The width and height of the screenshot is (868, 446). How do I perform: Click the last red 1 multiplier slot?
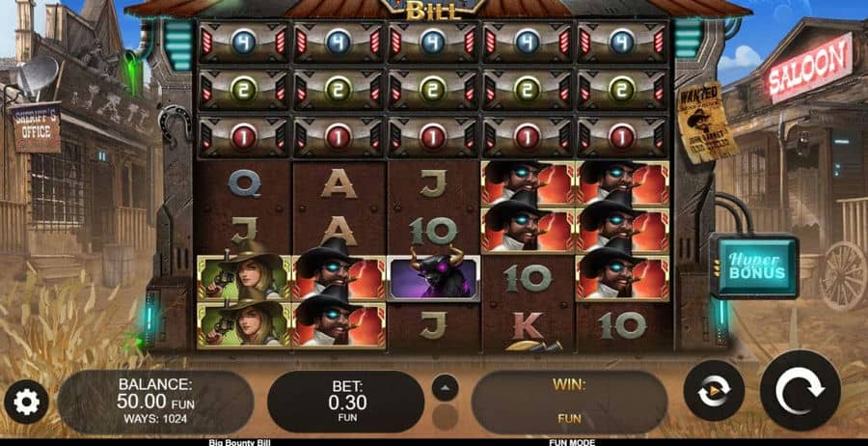(x=622, y=136)
